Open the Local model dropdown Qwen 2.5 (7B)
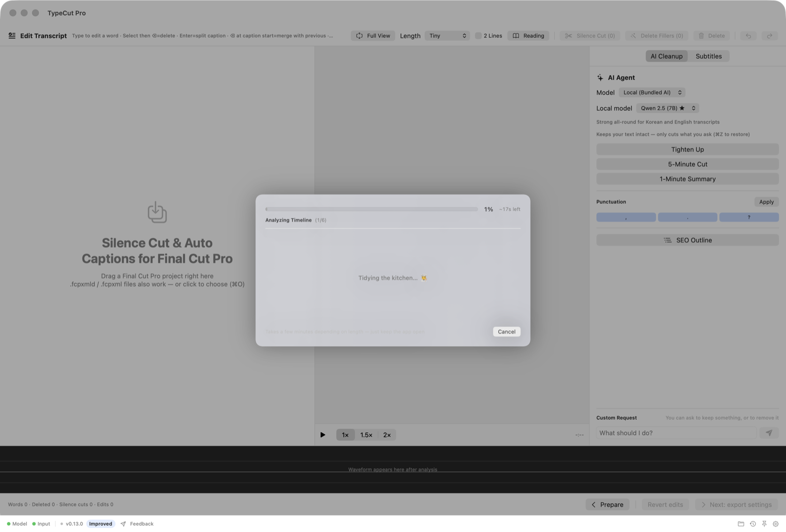 click(x=668, y=108)
